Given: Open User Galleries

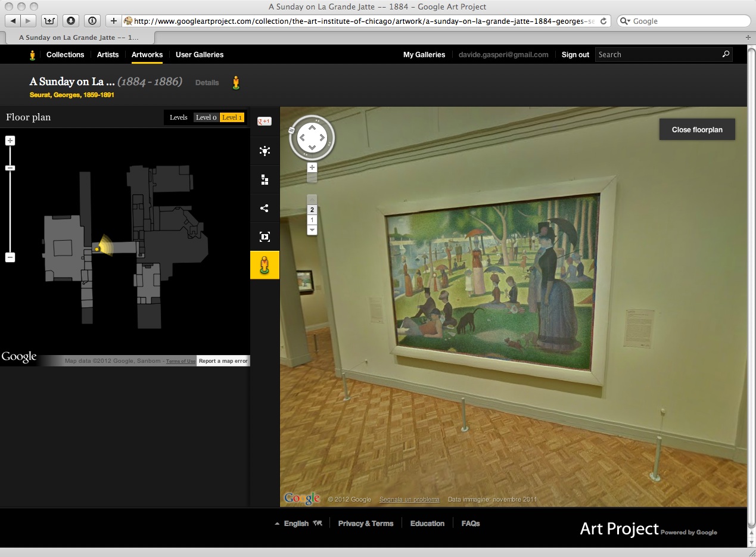Looking at the screenshot, I should tap(200, 55).
